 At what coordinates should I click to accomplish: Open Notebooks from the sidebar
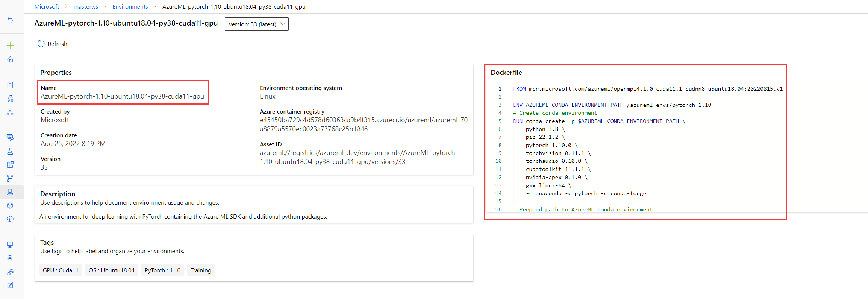(10, 85)
